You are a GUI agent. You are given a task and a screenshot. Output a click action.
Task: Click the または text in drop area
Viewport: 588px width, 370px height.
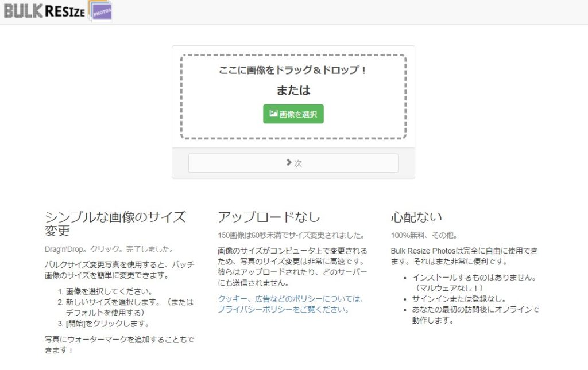tap(293, 90)
